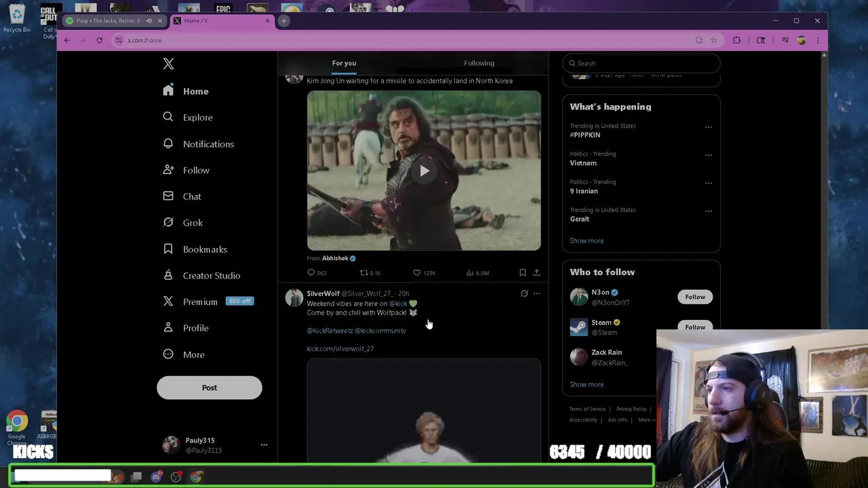
Task: Open the Ads info footer link
Action: [x=617, y=420]
